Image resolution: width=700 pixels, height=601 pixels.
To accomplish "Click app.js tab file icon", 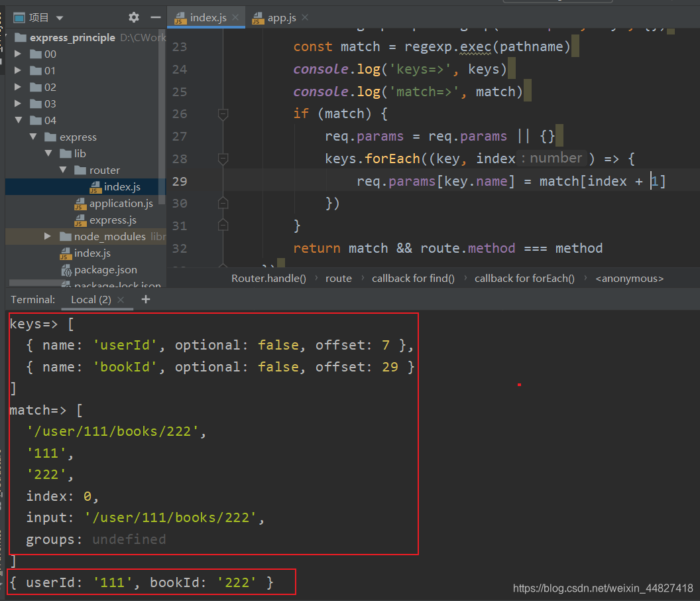I will click(258, 18).
